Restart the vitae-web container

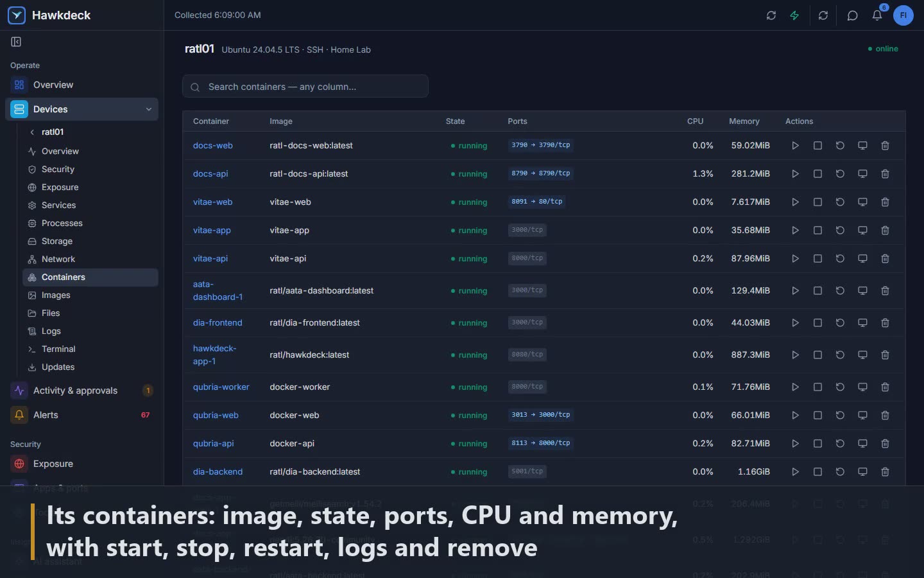click(x=840, y=202)
